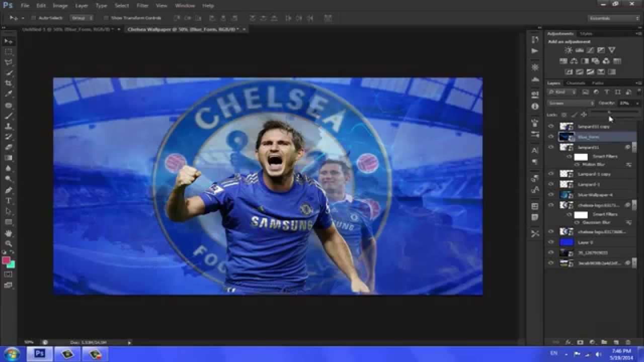Open the Windows Start button
644x362 pixels.
point(12,354)
